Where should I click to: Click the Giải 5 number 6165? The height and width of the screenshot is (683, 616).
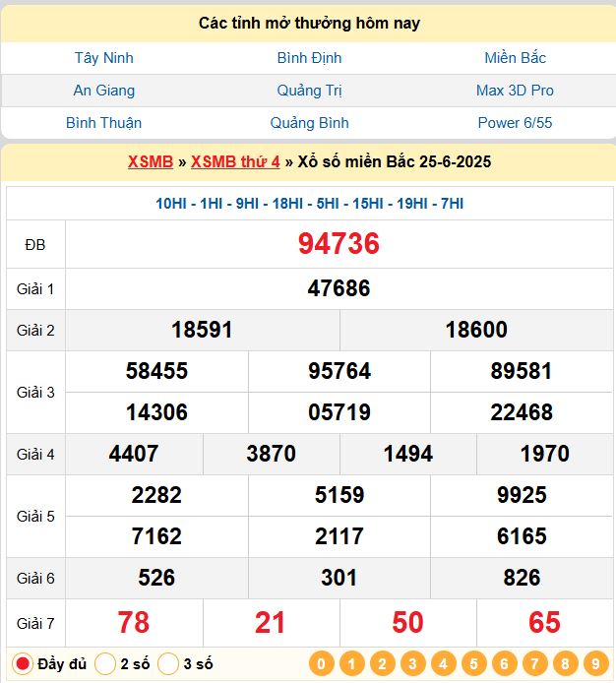pyautogui.click(x=522, y=536)
